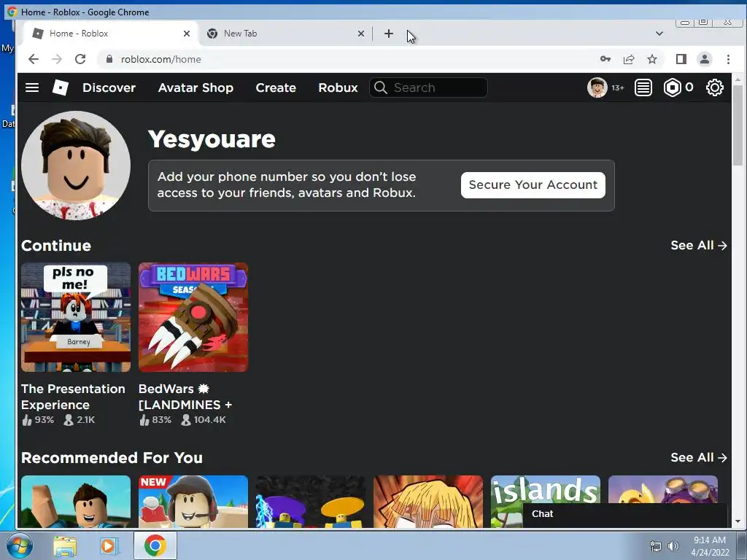Open the Chat panel bar
This screenshot has width=747, height=560.
pyautogui.click(x=625, y=514)
